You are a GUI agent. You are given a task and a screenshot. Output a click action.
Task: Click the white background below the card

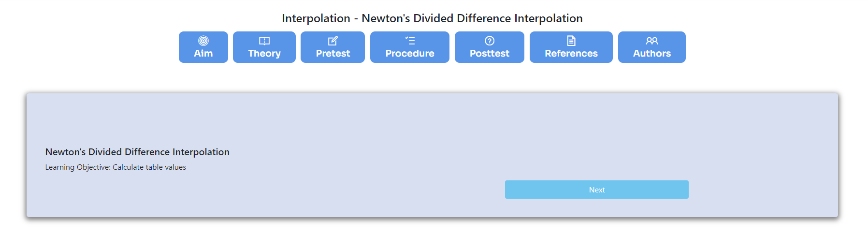click(432, 234)
